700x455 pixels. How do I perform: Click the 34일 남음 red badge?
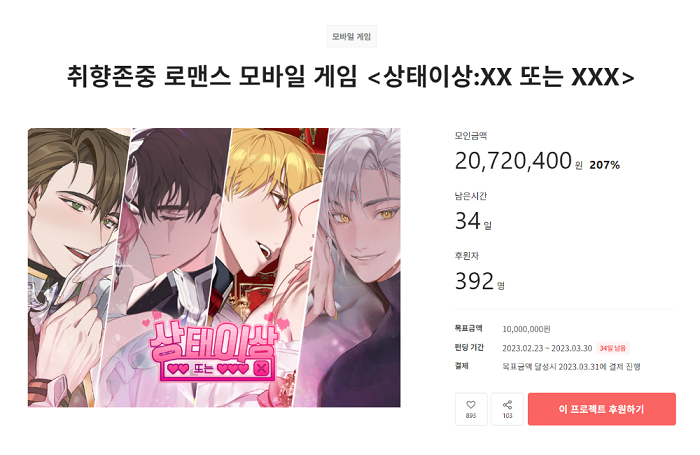coord(612,348)
